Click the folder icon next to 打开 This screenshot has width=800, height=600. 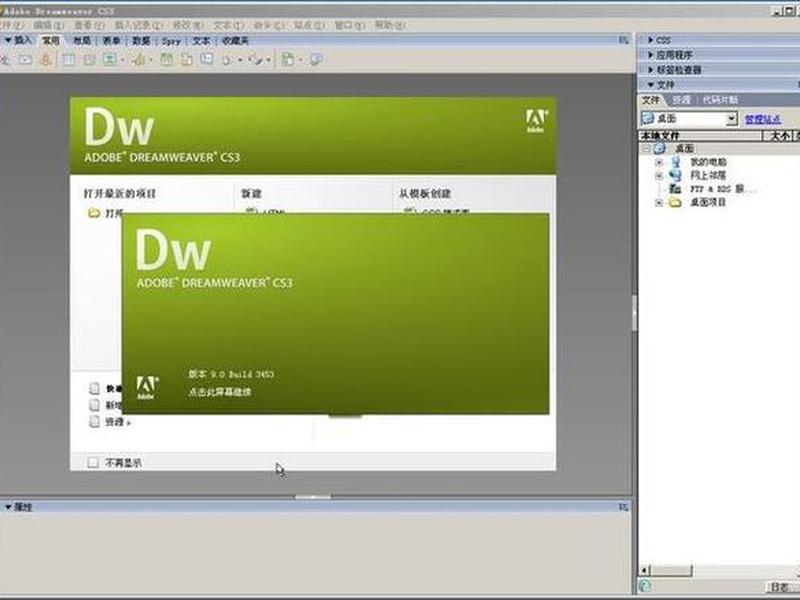click(93, 213)
